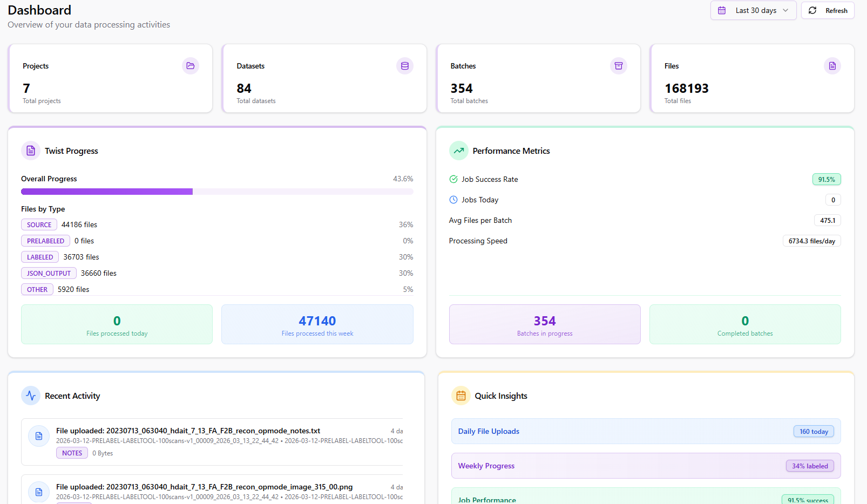Screen dimensions: 867x504
Task: Open the Weekly Progress insight row
Action: 646,466
